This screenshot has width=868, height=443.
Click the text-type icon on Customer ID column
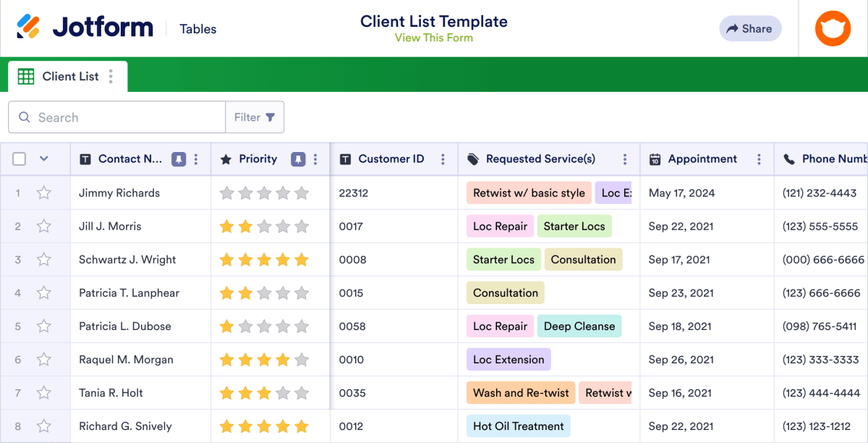(345, 159)
